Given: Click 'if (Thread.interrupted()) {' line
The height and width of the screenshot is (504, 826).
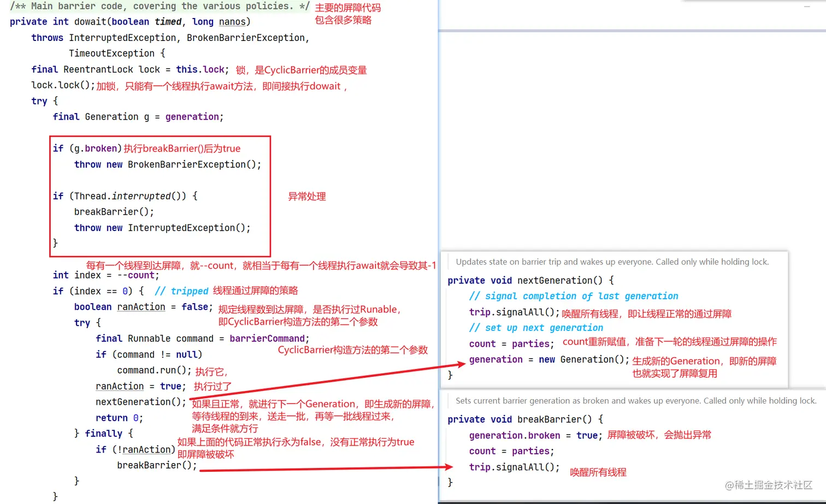Looking at the screenshot, I should pos(125,196).
